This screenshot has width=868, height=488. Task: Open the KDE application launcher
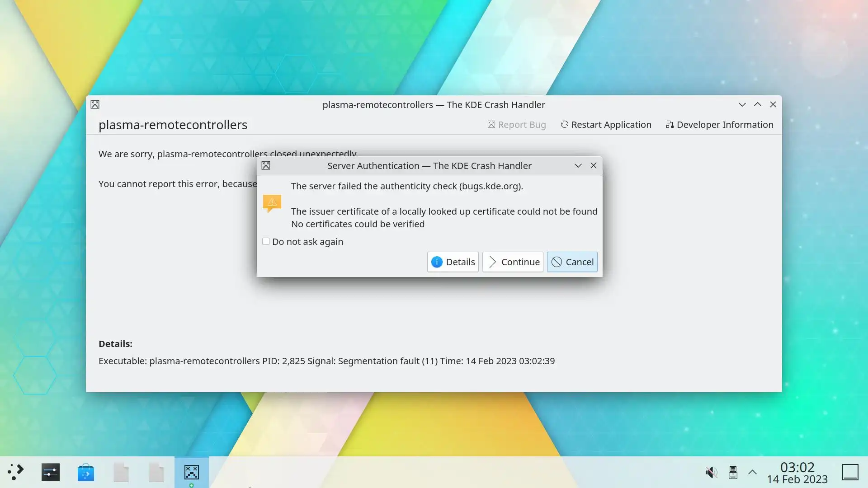coord(16,472)
